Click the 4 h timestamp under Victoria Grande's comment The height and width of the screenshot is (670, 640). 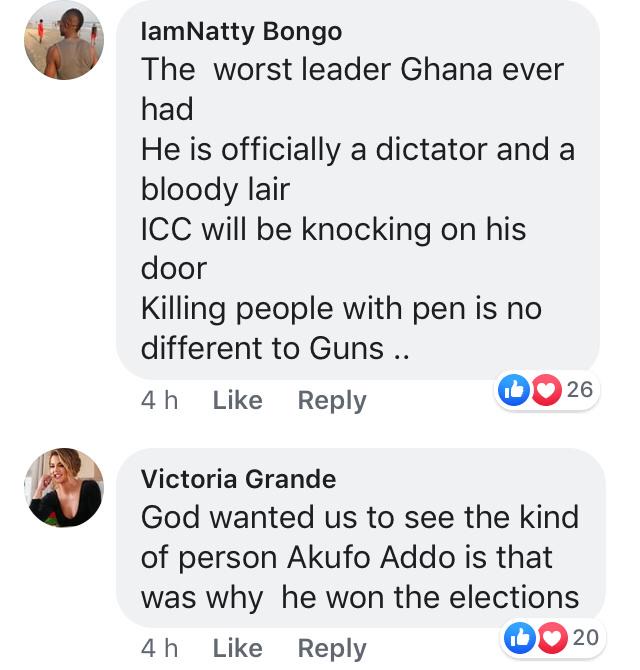(x=159, y=648)
